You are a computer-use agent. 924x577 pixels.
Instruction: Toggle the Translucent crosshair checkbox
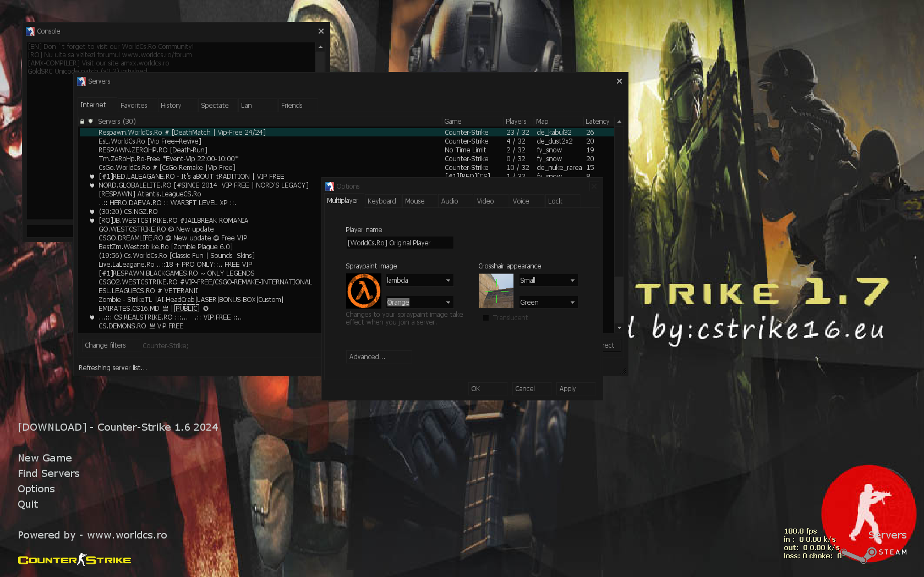pyautogui.click(x=486, y=318)
